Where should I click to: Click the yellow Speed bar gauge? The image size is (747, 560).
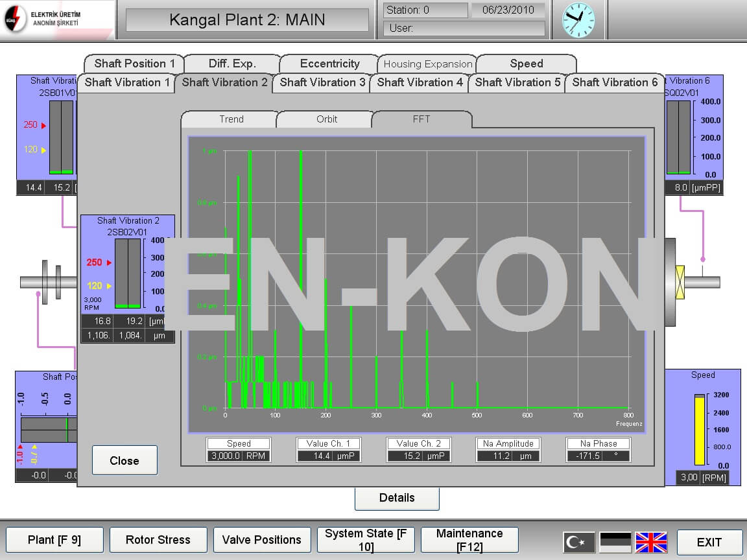700,430
